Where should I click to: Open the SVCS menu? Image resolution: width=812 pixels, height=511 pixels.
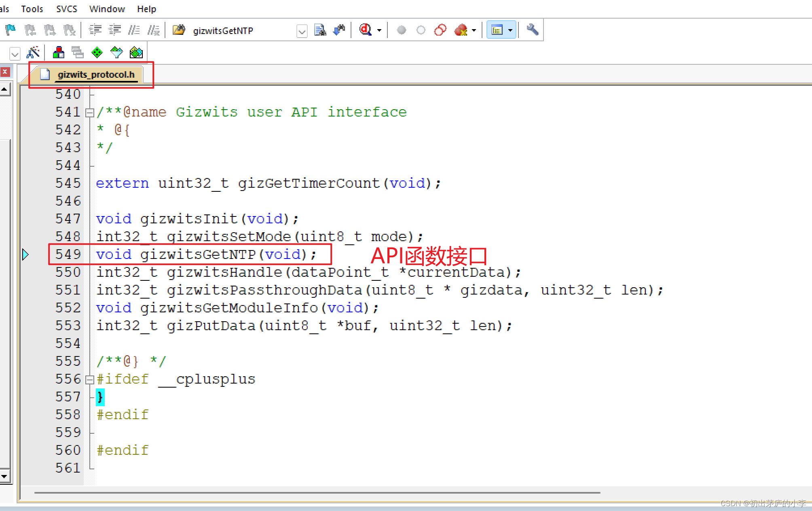67,9
